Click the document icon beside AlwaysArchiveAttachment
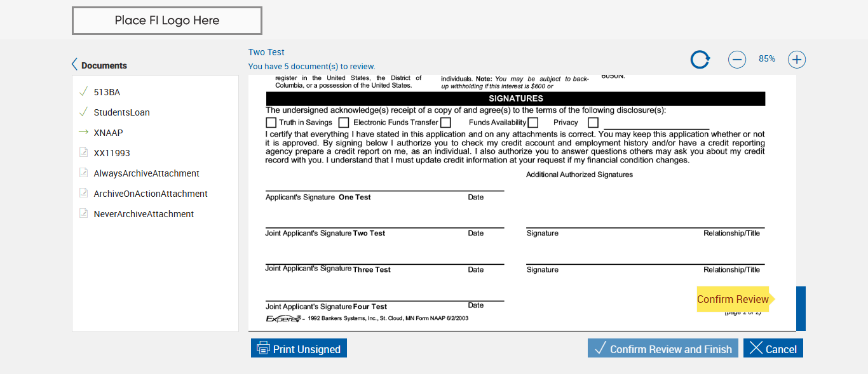This screenshot has height=374, width=868. pyautogui.click(x=83, y=173)
